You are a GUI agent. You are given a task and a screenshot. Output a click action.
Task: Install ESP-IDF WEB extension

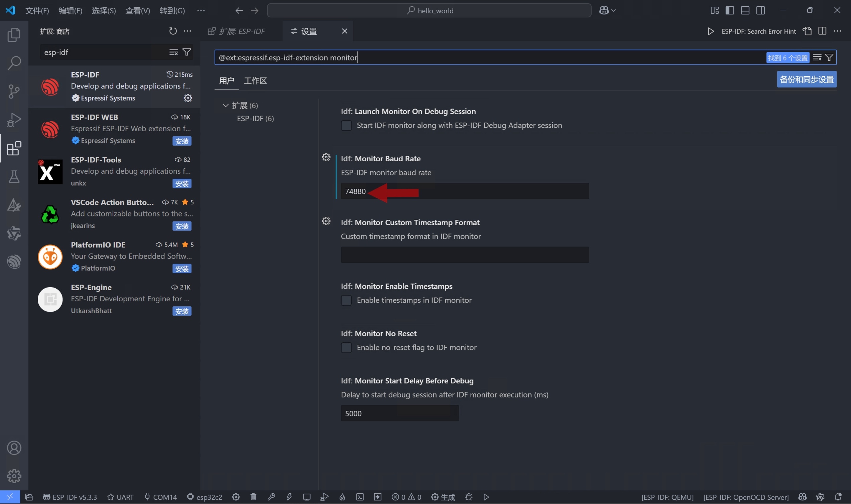pos(182,141)
